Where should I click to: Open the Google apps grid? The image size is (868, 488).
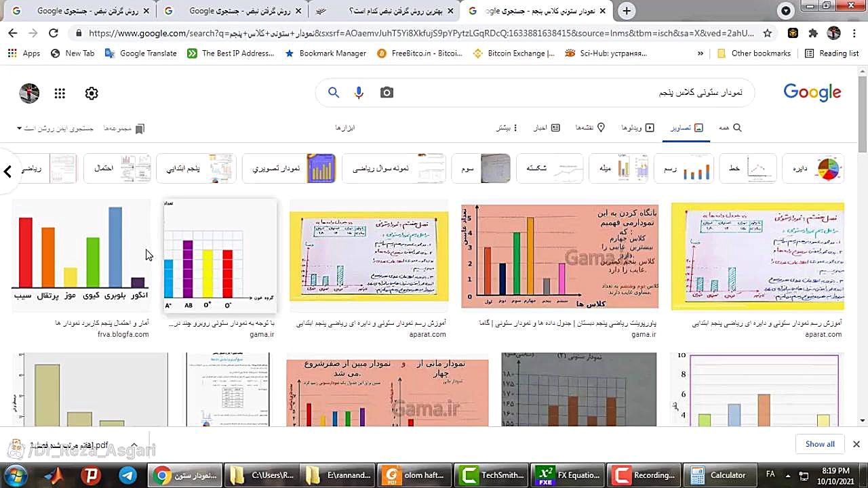pyautogui.click(x=60, y=94)
